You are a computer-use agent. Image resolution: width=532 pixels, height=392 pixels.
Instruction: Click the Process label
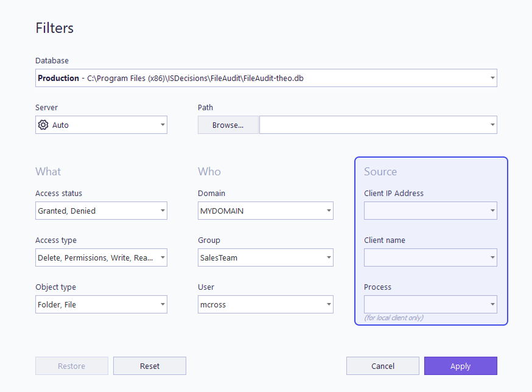tap(377, 287)
